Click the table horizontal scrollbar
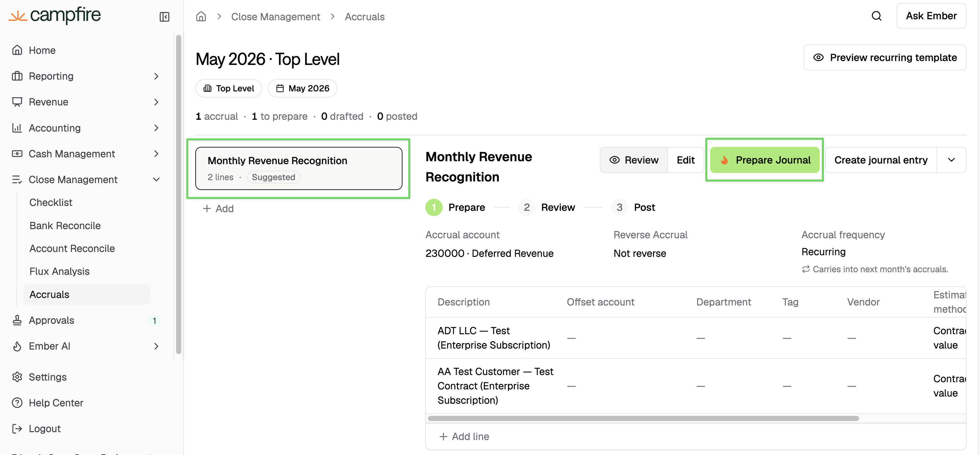This screenshot has height=455, width=980. pos(643,418)
